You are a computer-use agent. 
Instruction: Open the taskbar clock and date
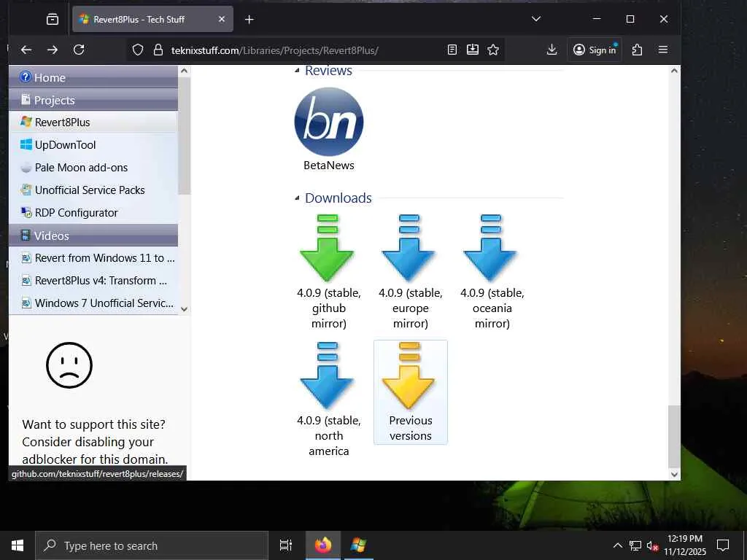coord(684,545)
